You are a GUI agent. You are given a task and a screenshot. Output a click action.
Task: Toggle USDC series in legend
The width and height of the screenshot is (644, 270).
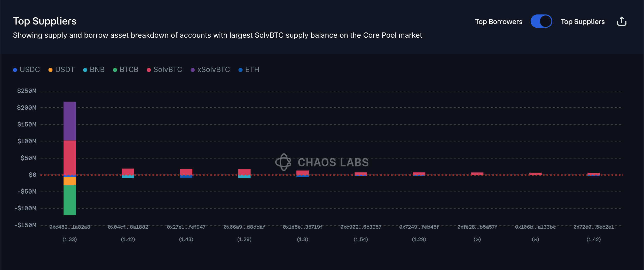[27, 70]
